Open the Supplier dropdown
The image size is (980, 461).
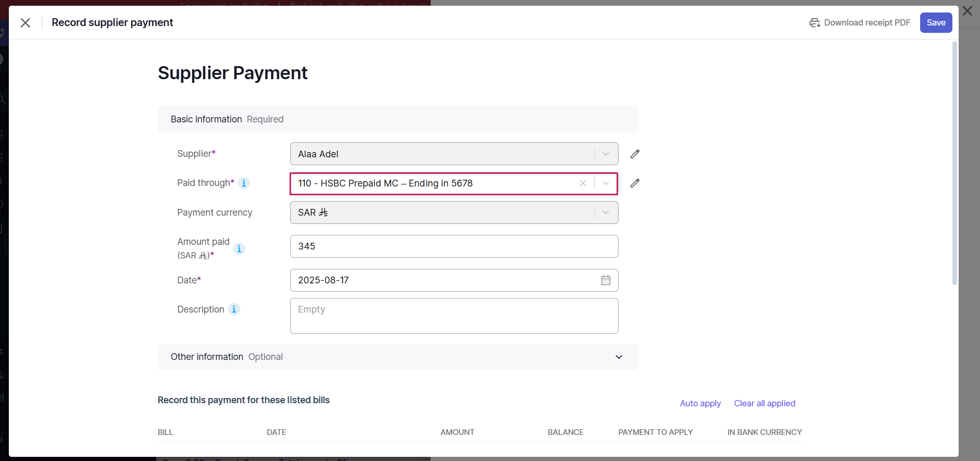pos(606,154)
